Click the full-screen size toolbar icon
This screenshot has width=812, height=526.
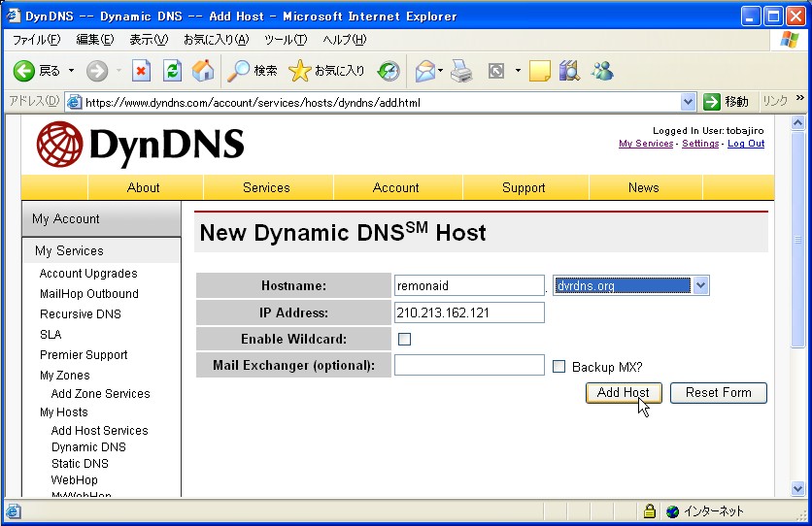pos(496,71)
